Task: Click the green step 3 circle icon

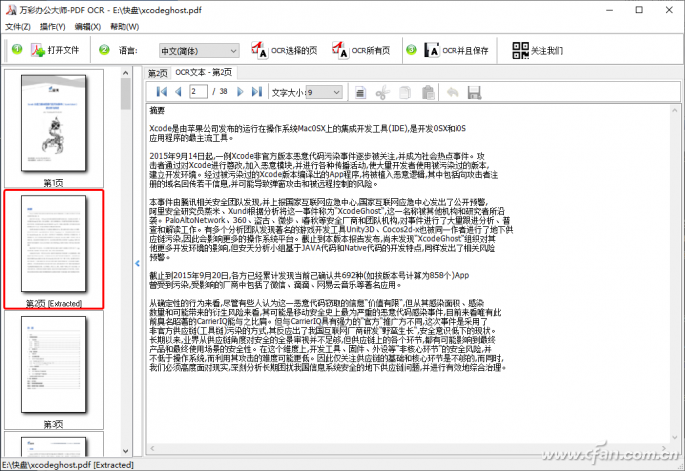Action: pos(411,49)
